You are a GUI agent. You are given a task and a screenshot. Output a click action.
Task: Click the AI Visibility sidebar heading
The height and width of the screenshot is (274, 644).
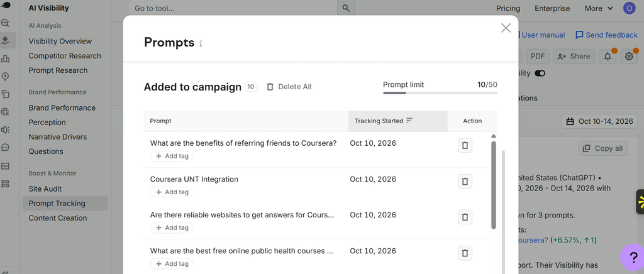(49, 8)
